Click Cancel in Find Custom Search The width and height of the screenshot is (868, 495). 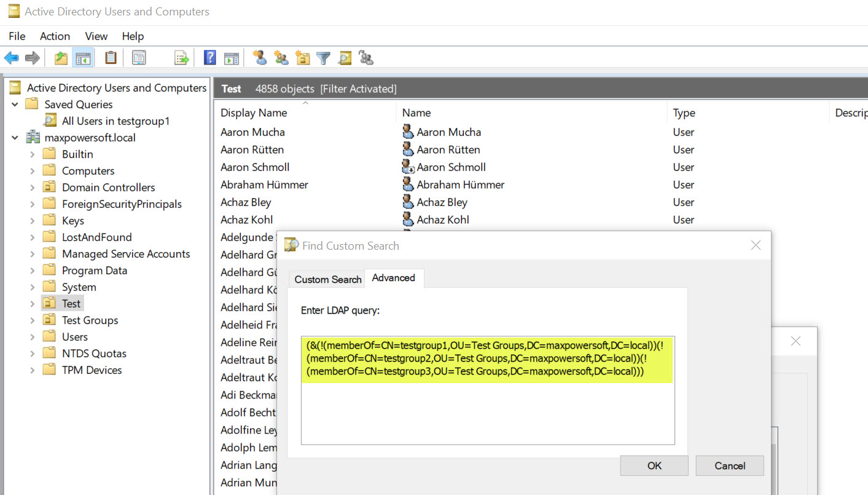tap(730, 465)
